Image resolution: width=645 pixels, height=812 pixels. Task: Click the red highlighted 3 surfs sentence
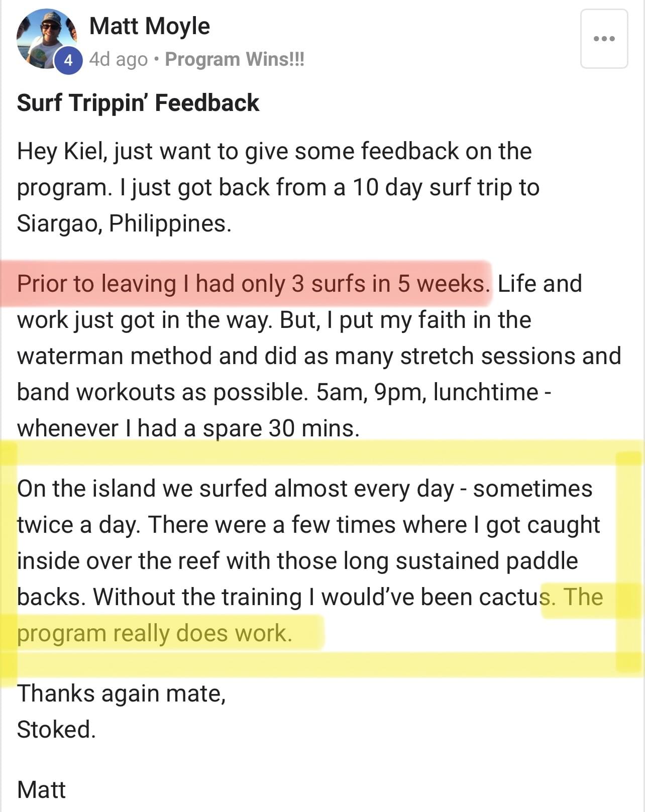254,284
